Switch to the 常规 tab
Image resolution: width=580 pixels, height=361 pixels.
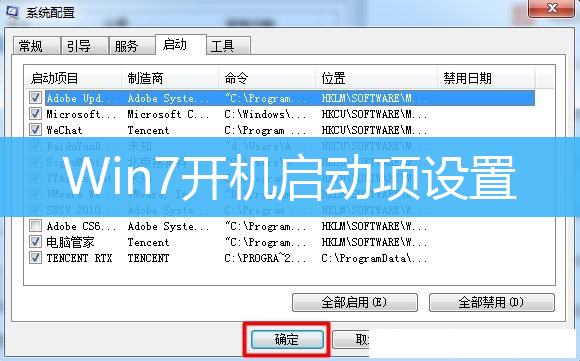[x=36, y=46]
